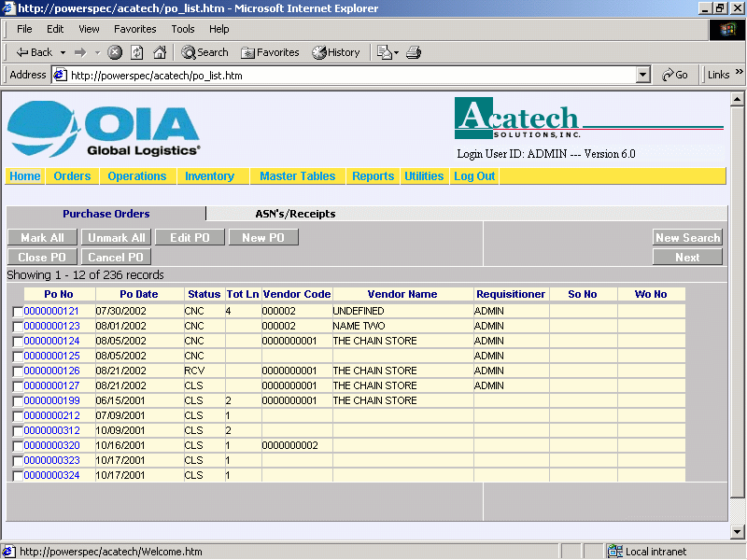Click the Cancel PO button

[x=116, y=258]
